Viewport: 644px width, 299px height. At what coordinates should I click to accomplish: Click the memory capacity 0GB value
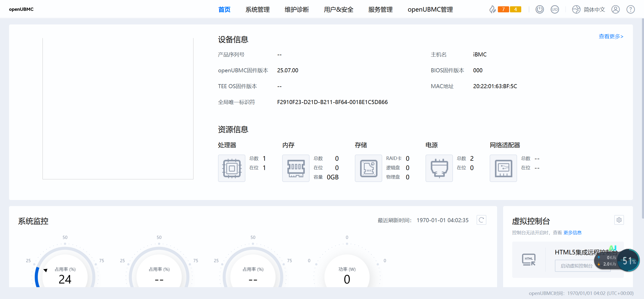pos(333,177)
